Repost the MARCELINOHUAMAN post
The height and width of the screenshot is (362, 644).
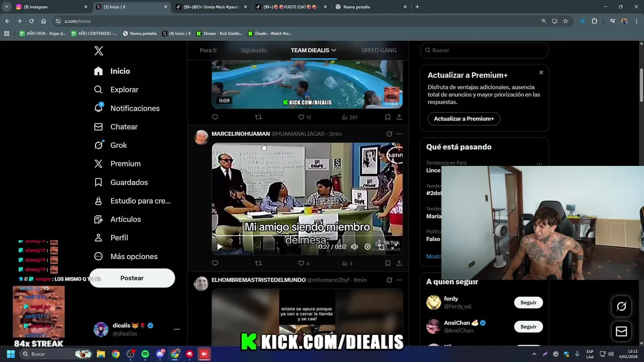pos(258,263)
